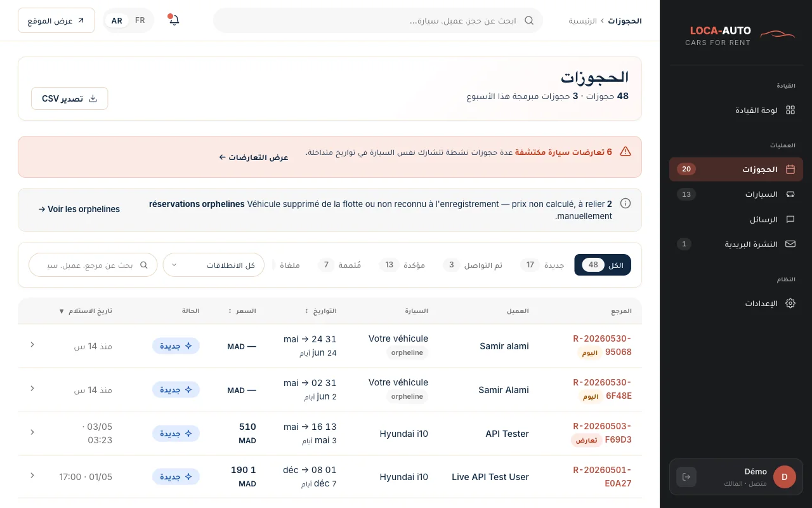Click اليوم badge on 95068 row
This screenshot has height=508, width=812.
pos(590,353)
